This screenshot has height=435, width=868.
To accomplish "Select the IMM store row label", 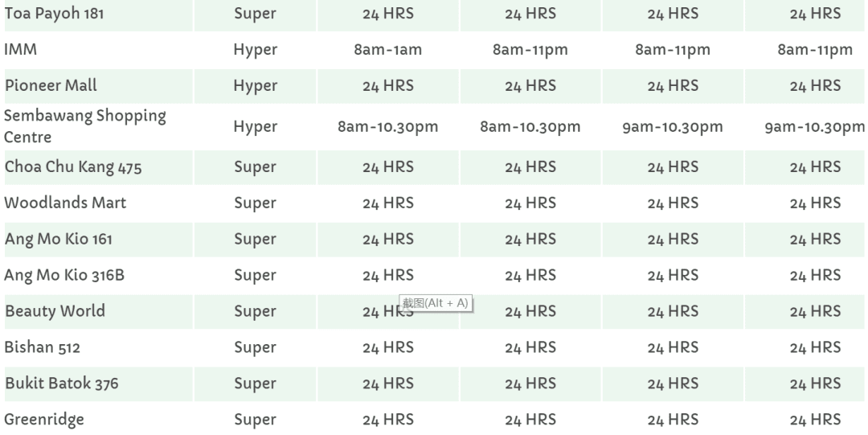I will 21,50.
